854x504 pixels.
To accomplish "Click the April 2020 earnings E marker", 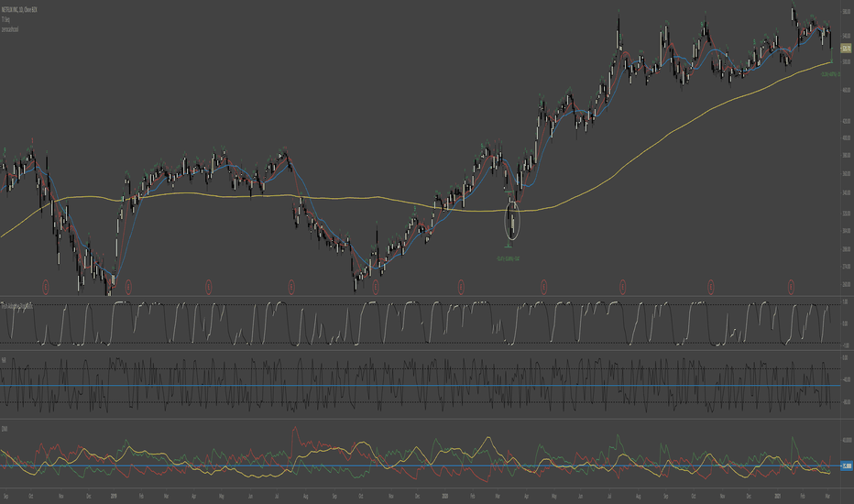I will pyautogui.click(x=543, y=286).
